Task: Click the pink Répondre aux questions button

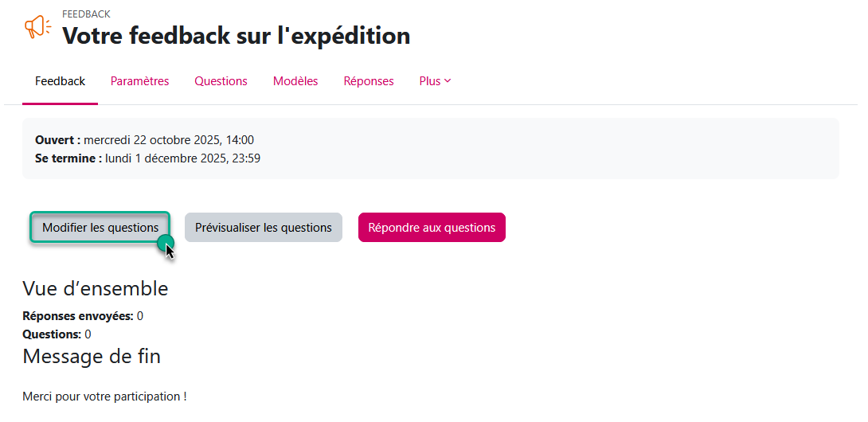Action: coord(432,228)
